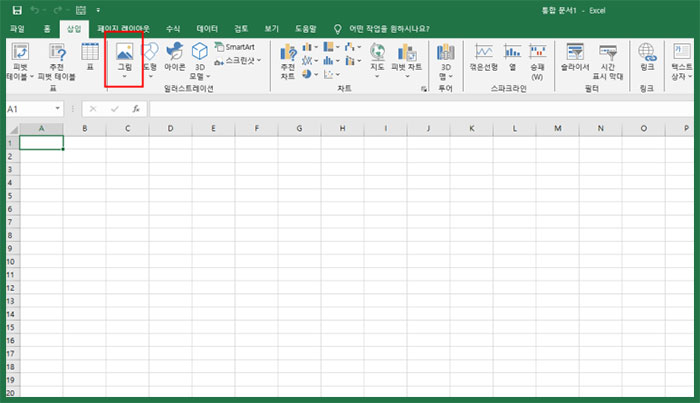Click inside the formula bar
Viewport: 700px width, 403px height.
click(x=421, y=109)
